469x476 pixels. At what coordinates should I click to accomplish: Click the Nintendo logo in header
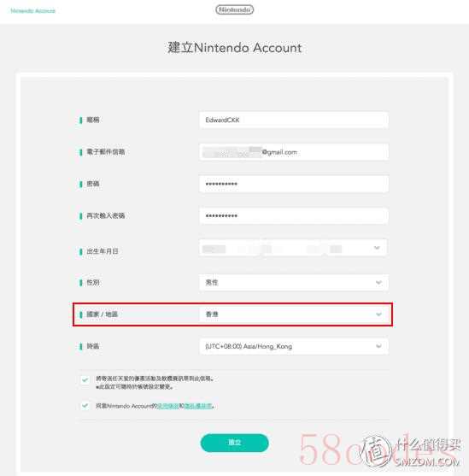click(234, 10)
